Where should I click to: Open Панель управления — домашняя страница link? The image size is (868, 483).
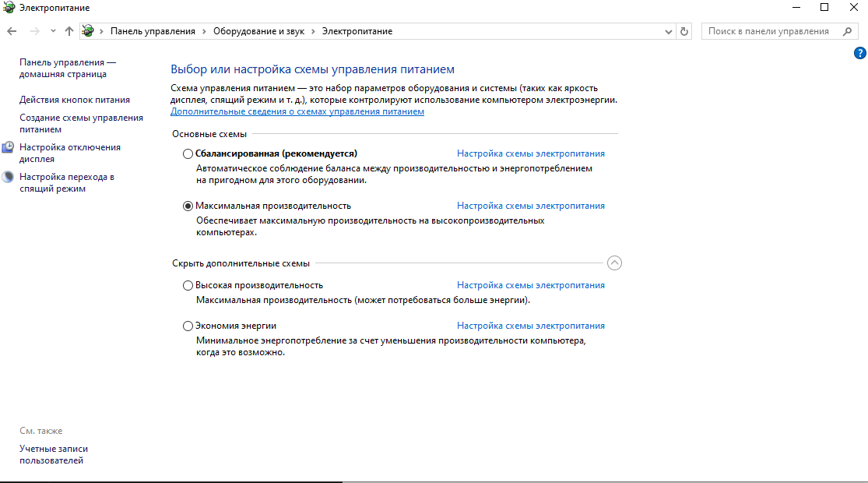coord(68,68)
